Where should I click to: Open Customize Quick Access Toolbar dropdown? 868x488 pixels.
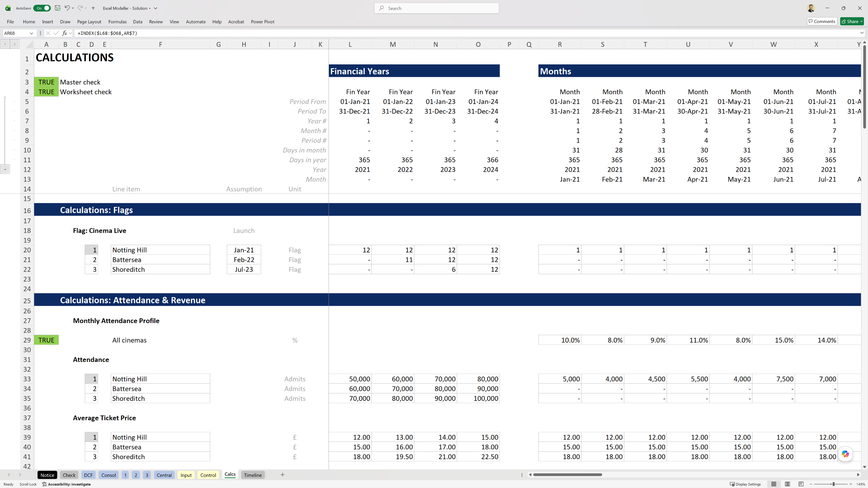(93, 8)
